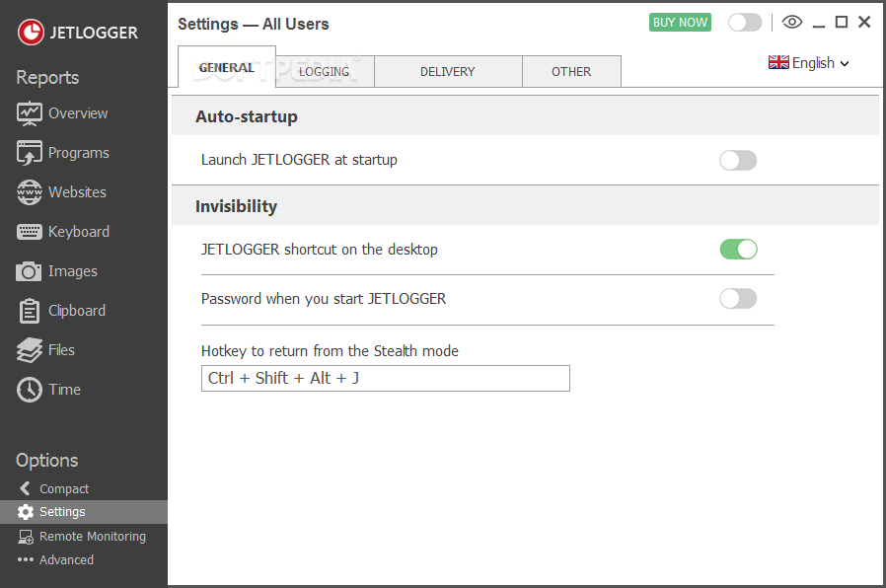The height and width of the screenshot is (588, 886).
Task: Click the Stealth mode hotkey input field
Action: tap(386, 379)
